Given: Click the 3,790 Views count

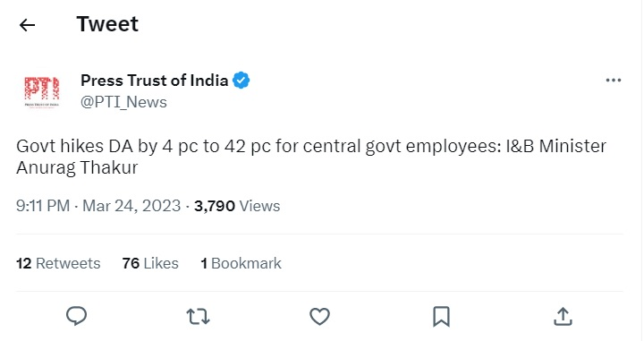Looking at the screenshot, I should tap(237, 206).
